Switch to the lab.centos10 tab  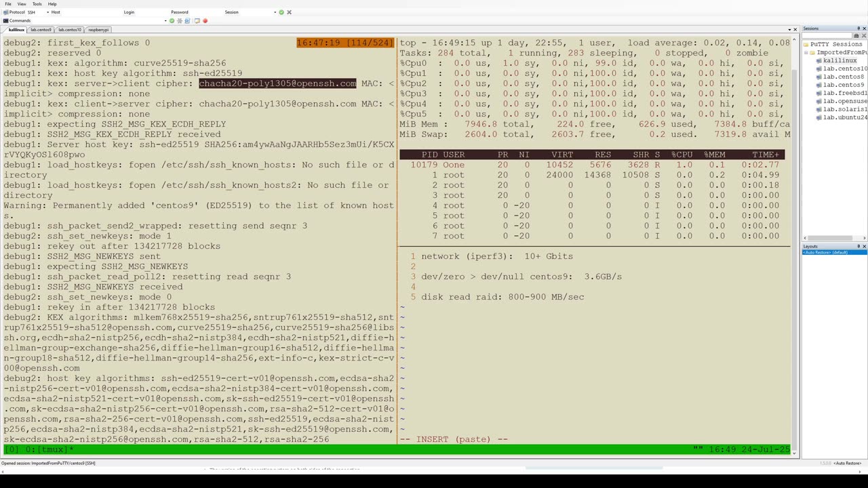coord(70,30)
